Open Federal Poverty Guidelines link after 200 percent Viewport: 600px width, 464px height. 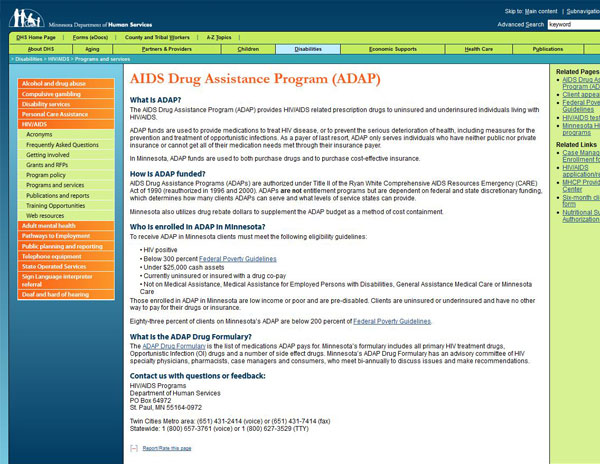tap(392, 321)
